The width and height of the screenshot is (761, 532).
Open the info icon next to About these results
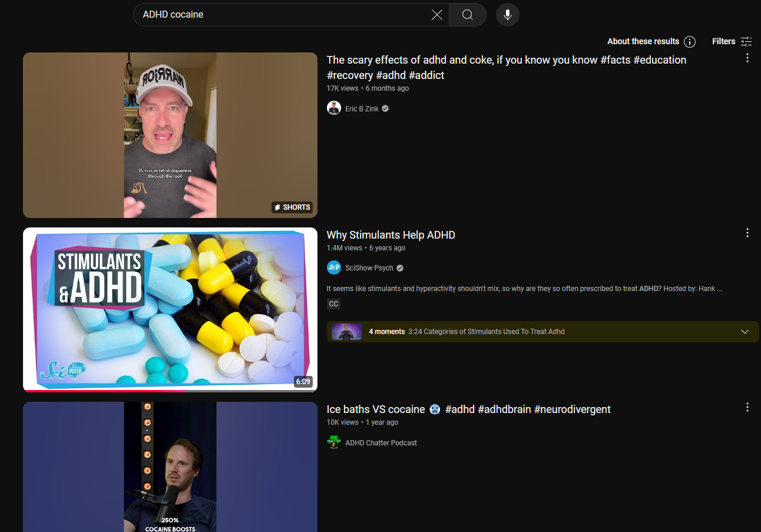coord(690,41)
